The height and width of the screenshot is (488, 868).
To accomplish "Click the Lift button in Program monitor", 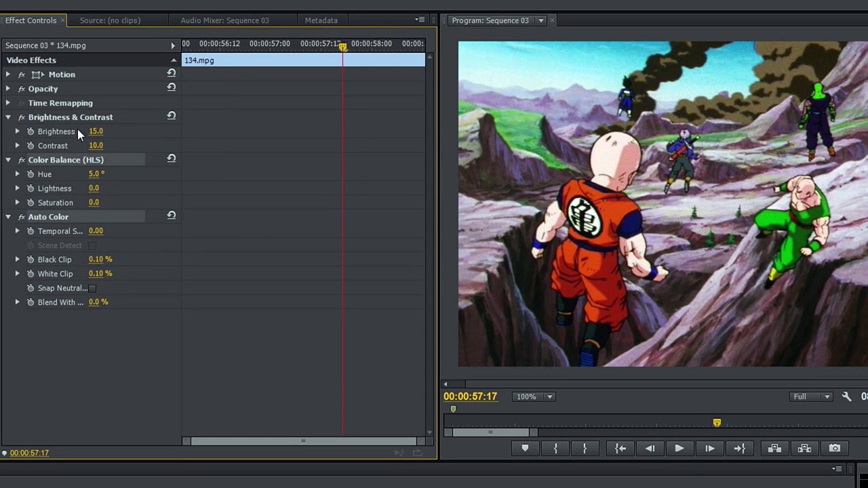I will point(774,449).
